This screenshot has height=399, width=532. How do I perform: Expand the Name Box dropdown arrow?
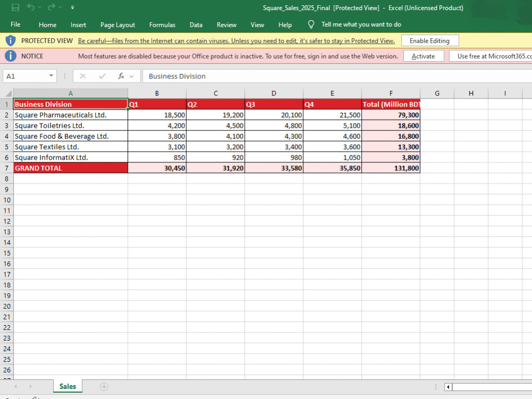[51, 76]
